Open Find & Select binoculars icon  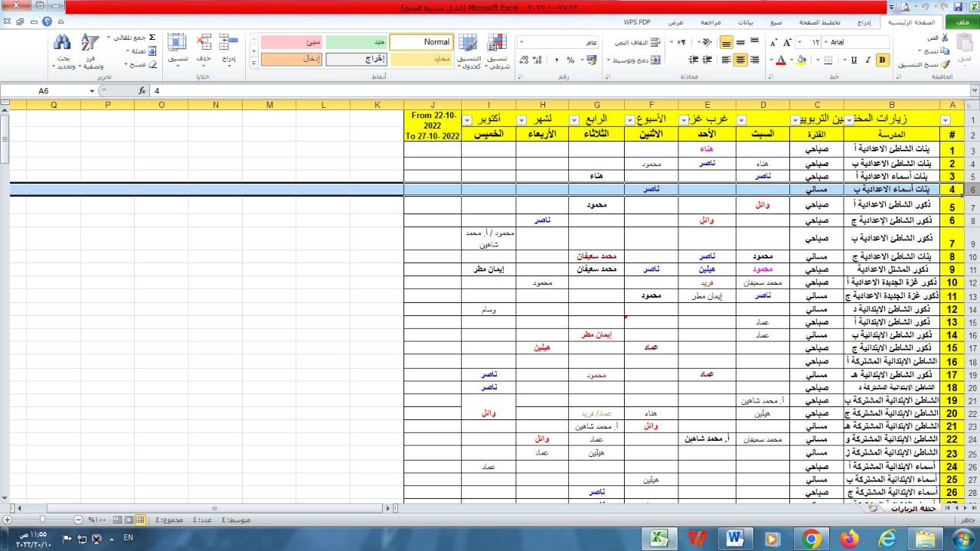point(62,43)
